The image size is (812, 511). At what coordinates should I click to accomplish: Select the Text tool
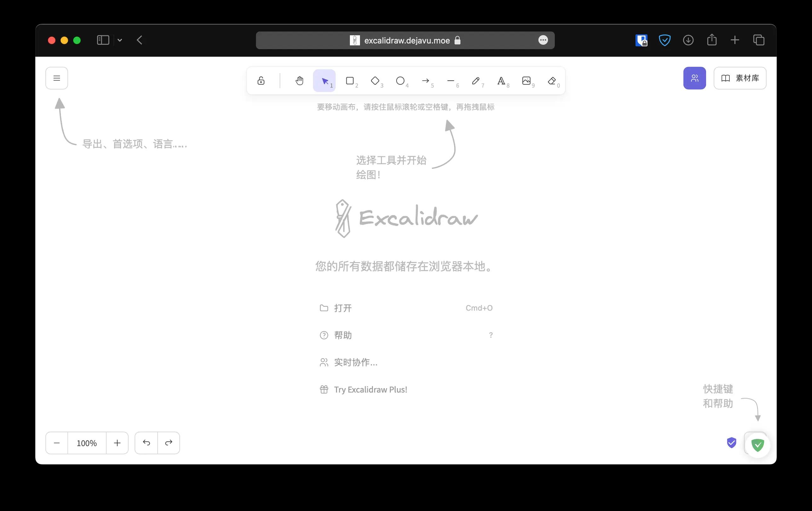501,81
